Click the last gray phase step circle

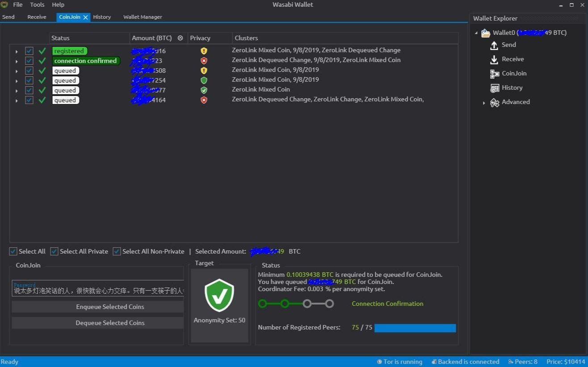(x=329, y=304)
